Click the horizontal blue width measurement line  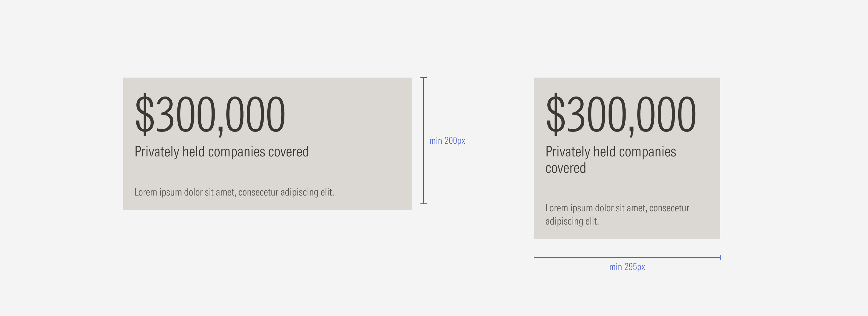[x=627, y=257]
